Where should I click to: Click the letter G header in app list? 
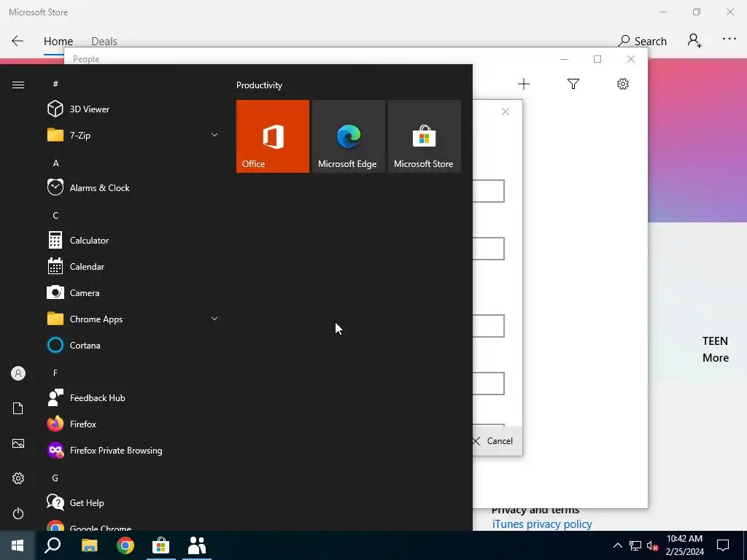(x=55, y=478)
